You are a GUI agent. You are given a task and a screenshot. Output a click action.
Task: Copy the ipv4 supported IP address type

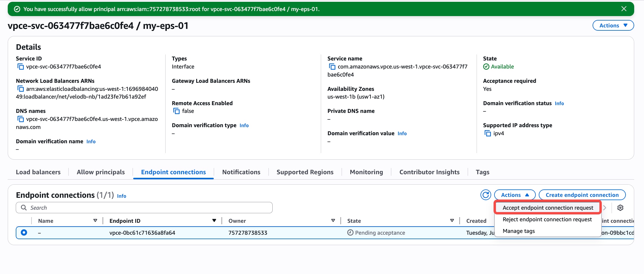[x=488, y=133]
